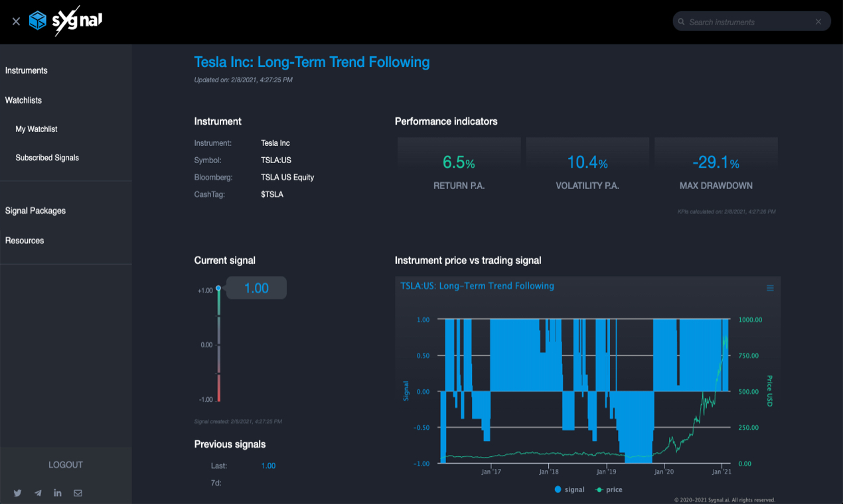Click the Tesla Inc instrument name value
Viewport: 843px width, 504px height.
[275, 143]
